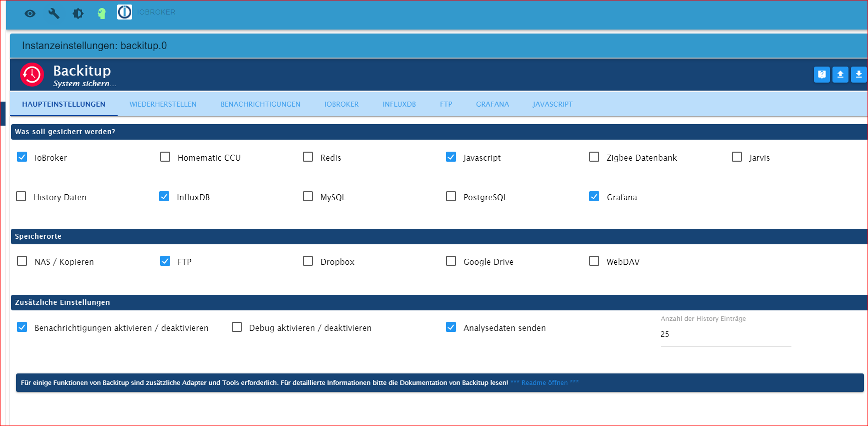868x426 pixels.
Task: Uncheck the ioBroker backup checkbox
Action: pyautogui.click(x=22, y=157)
